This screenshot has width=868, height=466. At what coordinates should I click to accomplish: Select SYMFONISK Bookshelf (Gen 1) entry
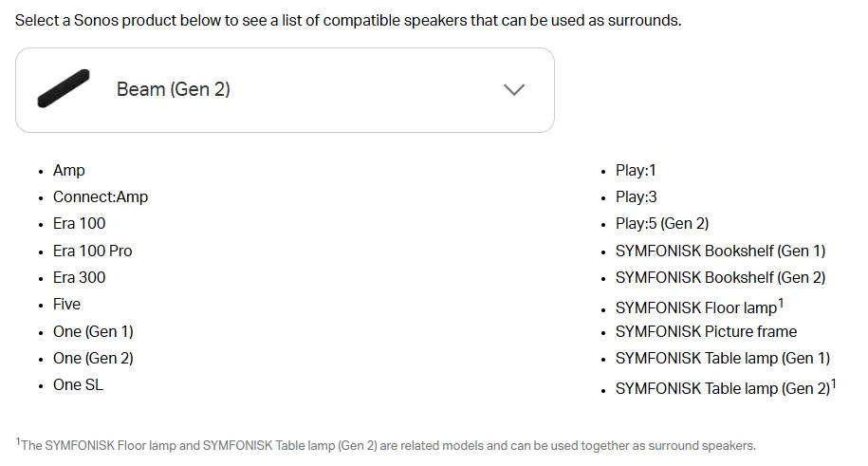pyautogui.click(x=720, y=251)
